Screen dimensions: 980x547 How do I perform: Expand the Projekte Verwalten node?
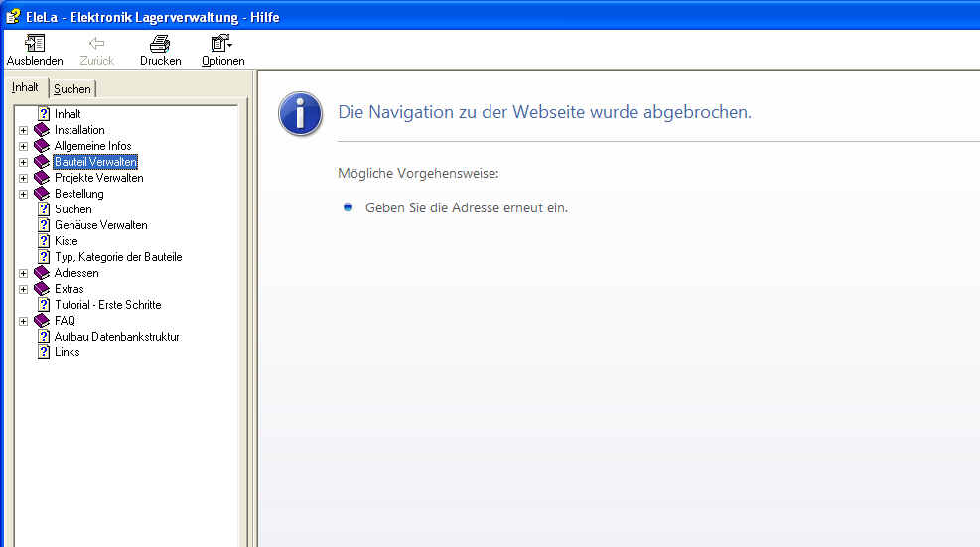tap(23, 178)
